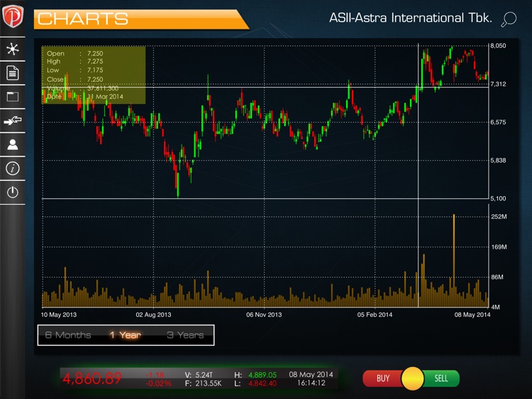The height and width of the screenshot is (399, 532).
Task: Tap the yellow knob between BUY and SELL
Action: [x=413, y=378]
